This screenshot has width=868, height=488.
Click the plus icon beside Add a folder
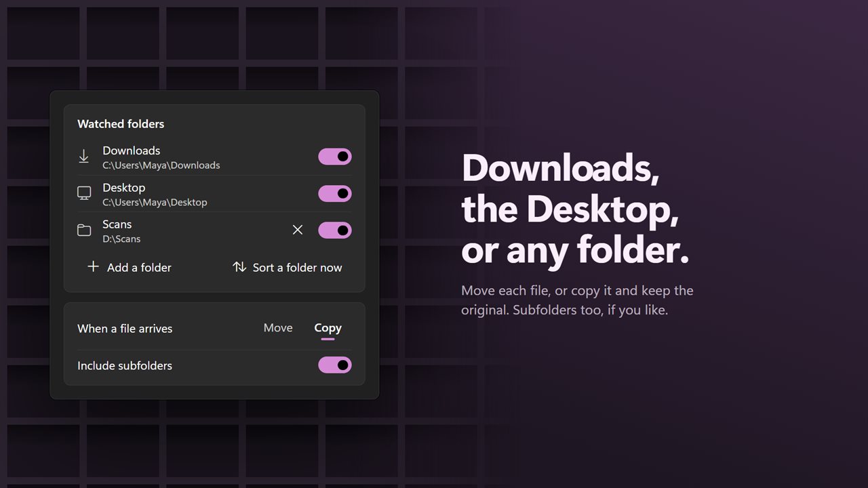tap(94, 266)
